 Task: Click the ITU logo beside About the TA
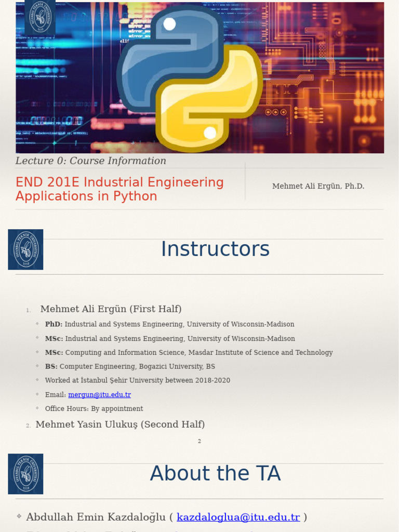[x=25, y=474]
